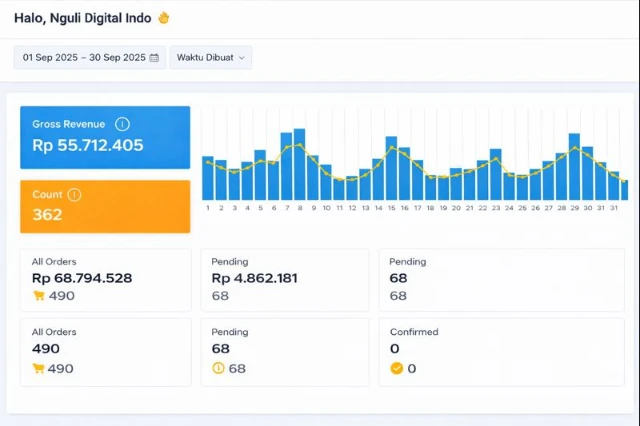
Task: Click the info icon beside Gross Revenue
Action: coord(122,124)
